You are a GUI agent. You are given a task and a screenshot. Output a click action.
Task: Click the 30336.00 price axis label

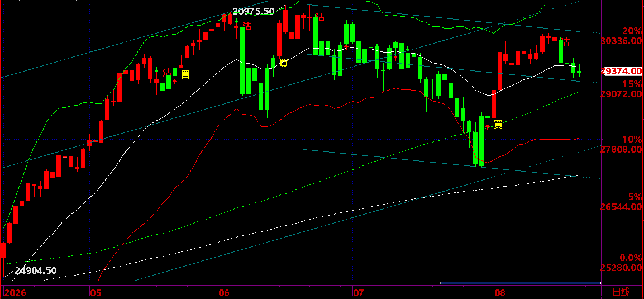click(x=621, y=41)
